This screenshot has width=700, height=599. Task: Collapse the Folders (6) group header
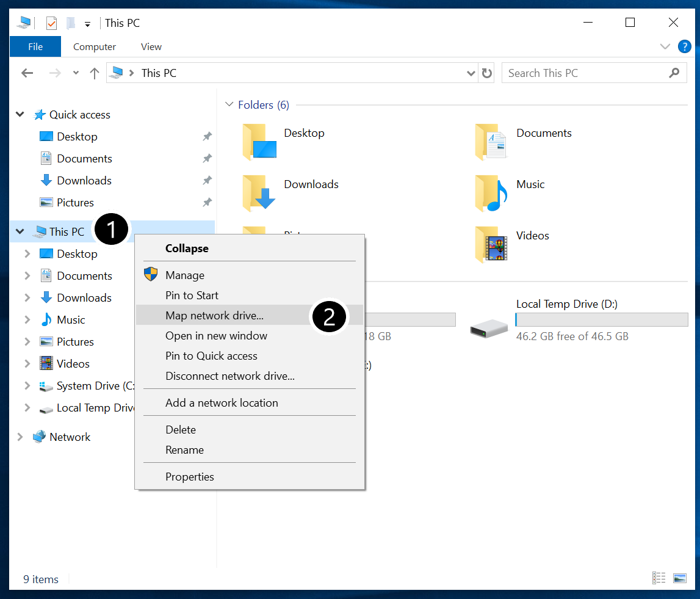[229, 104]
